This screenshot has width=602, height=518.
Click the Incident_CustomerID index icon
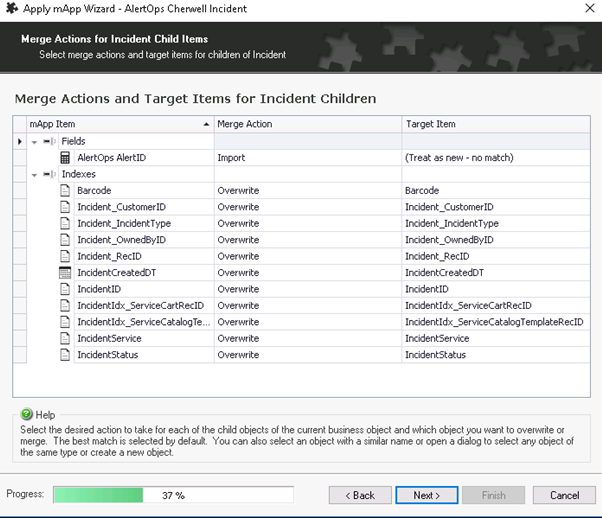click(x=65, y=207)
